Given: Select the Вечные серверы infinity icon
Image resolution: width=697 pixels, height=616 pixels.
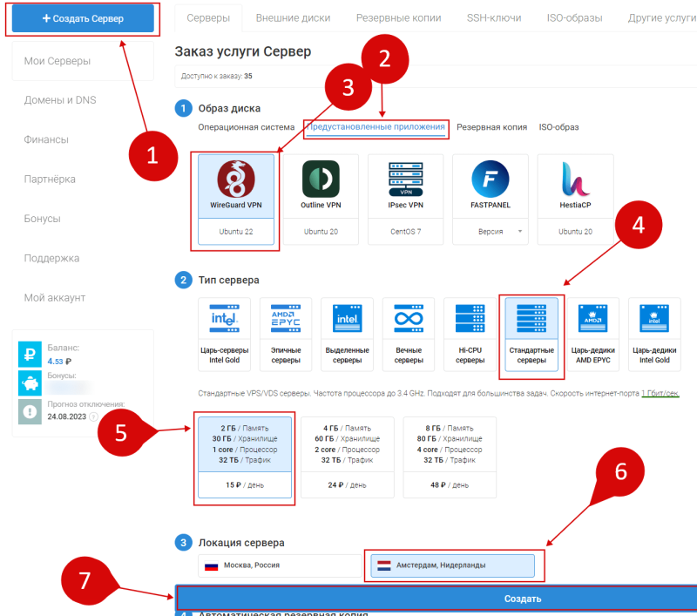Looking at the screenshot, I should point(409,318).
